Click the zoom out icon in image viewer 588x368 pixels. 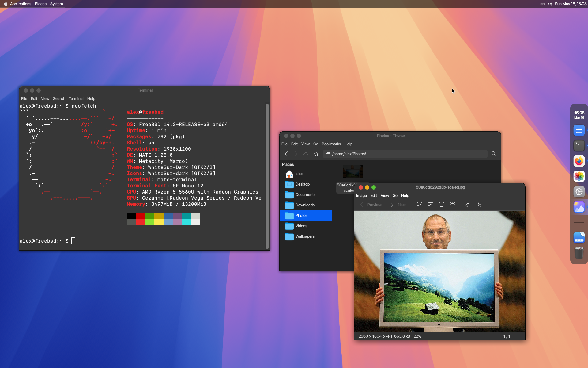click(x=430, y=205)
